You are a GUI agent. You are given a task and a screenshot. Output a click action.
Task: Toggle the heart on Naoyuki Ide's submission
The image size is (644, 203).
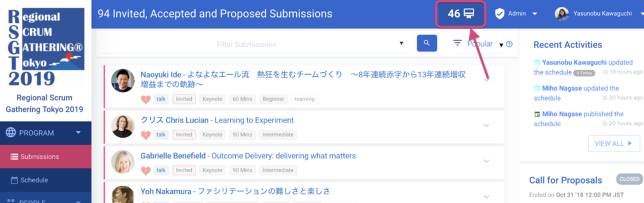point(145,100)
